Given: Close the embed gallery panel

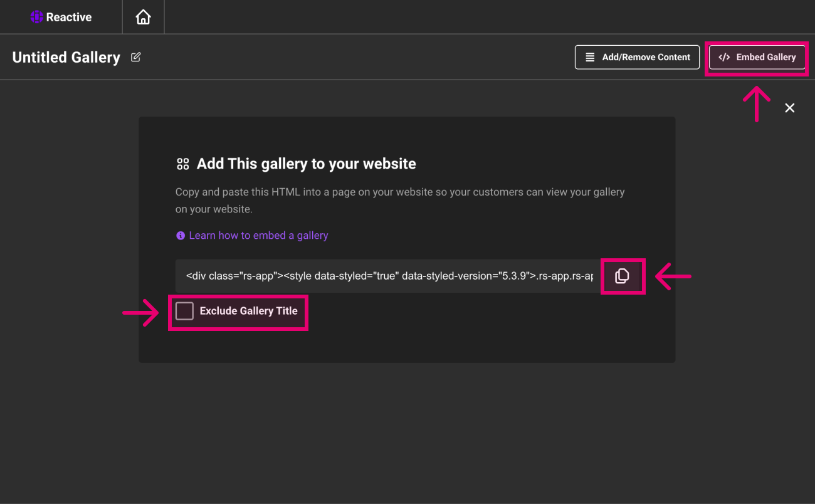Looking at the screenshot, I should coord(790,108).
